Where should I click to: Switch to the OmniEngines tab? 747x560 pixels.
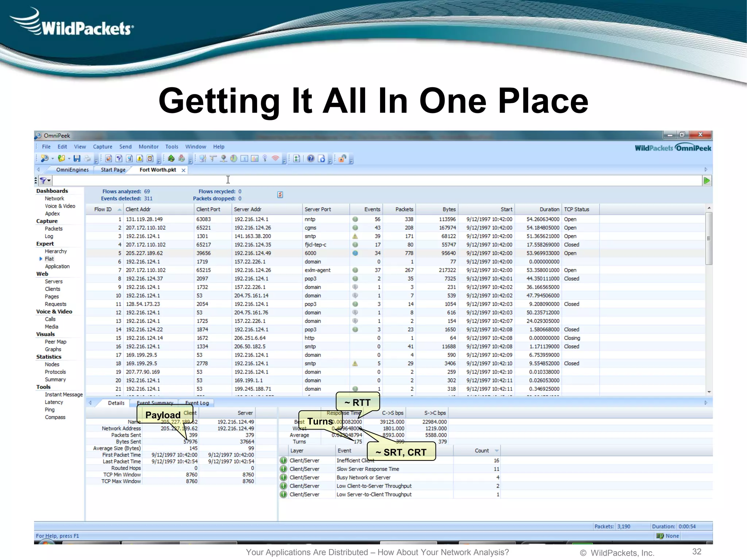[72, 170]
